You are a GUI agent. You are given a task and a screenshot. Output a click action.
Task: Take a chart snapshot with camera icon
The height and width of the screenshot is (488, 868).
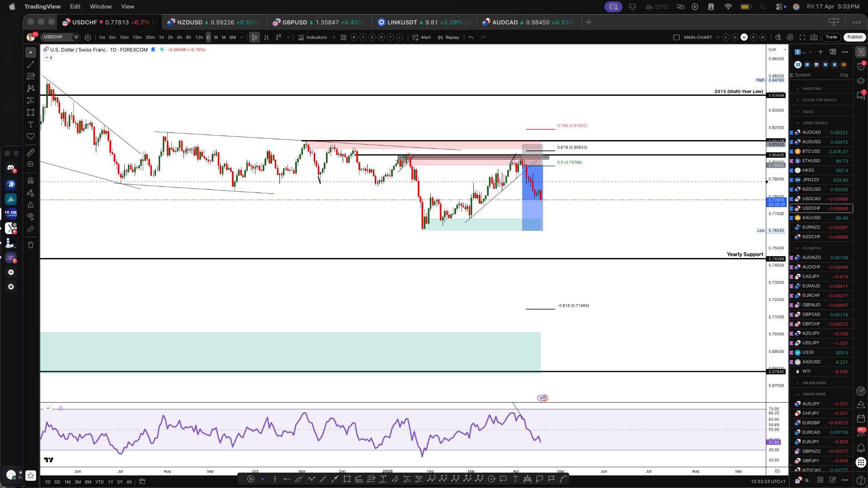coord(814,38)
